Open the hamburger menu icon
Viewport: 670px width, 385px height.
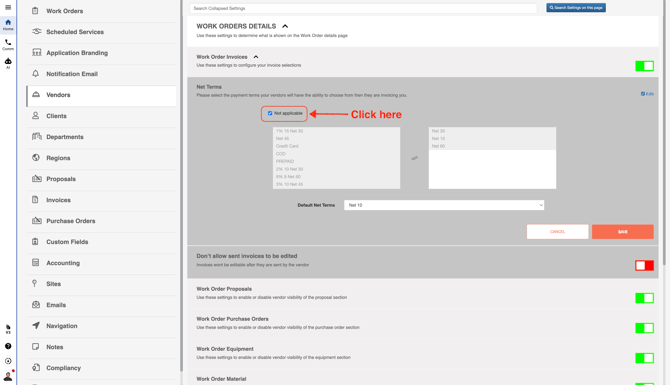pyautogui.click(x=8, y=7)
